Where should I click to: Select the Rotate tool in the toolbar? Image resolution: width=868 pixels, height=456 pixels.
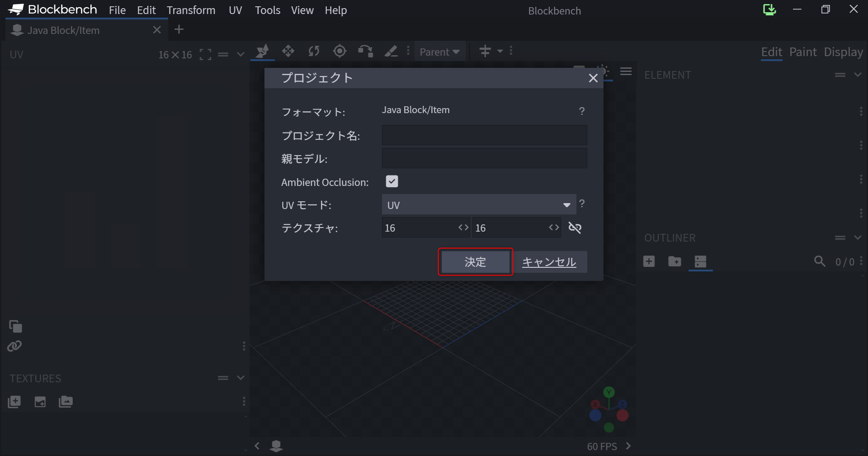tap(314, 51)
